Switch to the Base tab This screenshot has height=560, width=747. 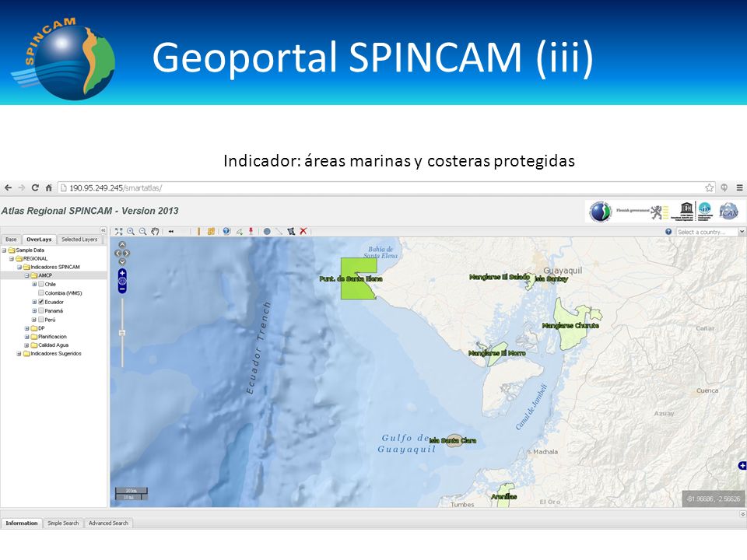11,240
